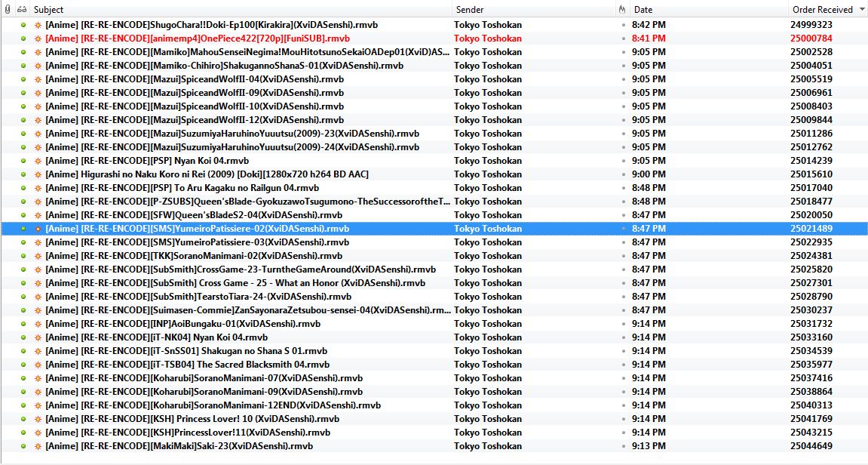
Task: Open message OnePiece422[720p][FuniSUB].rmvb
Action: coord(198,38)
